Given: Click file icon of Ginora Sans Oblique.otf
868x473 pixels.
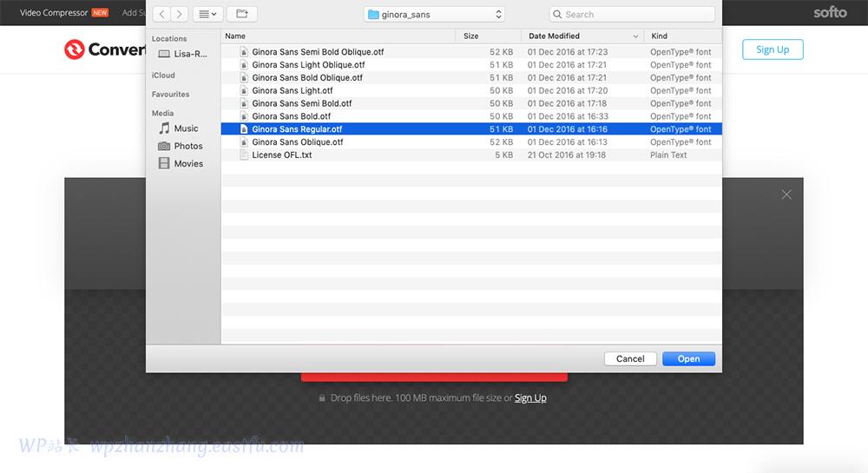Looking at the screenshot, I should 244,142.
